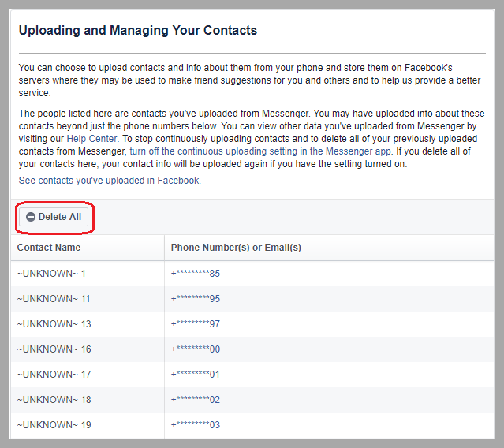Click the Phone Number(s) or Email(s) header
504x448 pixels.
pyautogui.click(x=236, y=248)
